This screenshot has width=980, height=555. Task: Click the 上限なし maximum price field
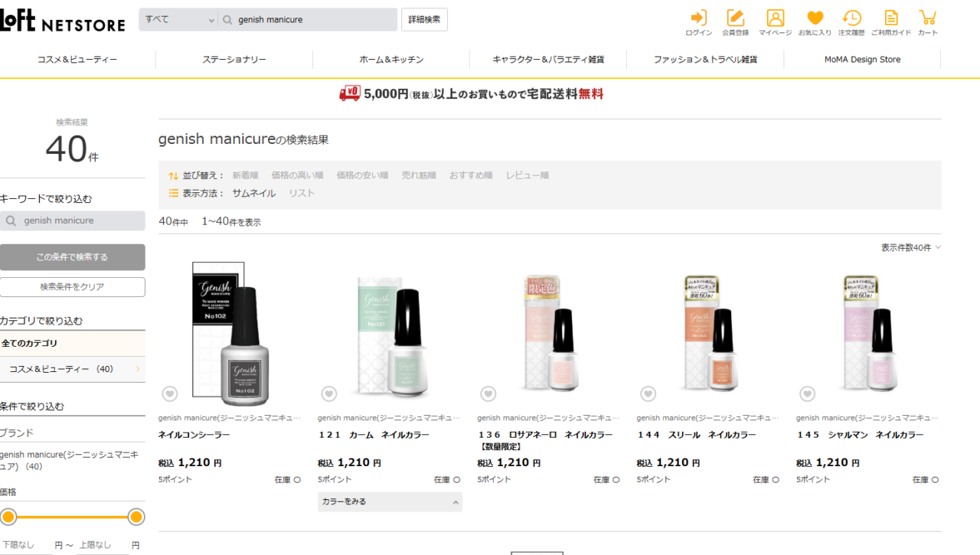(101, 545)
